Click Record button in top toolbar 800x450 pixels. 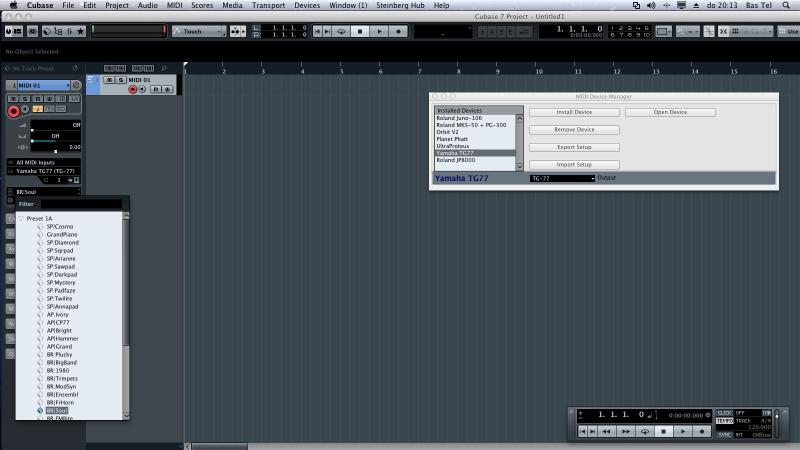pyautogui.click(x=398, y=32)
